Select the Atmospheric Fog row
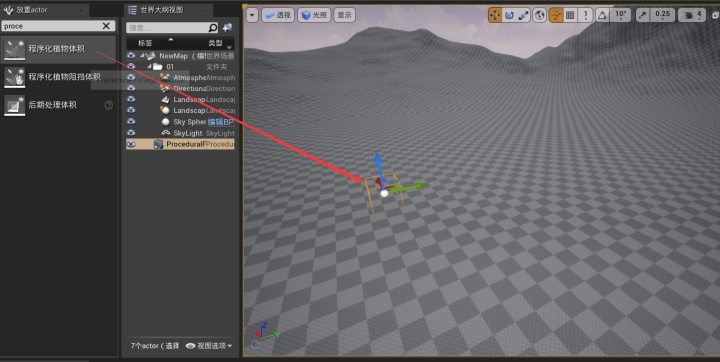720x362 pixels. click(x=180, y=78)
